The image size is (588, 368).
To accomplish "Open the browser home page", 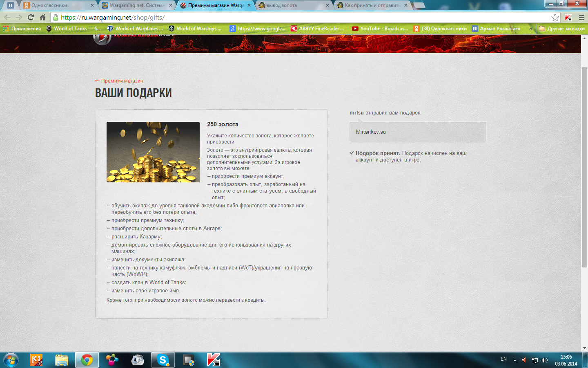I will tap(42, 17).
